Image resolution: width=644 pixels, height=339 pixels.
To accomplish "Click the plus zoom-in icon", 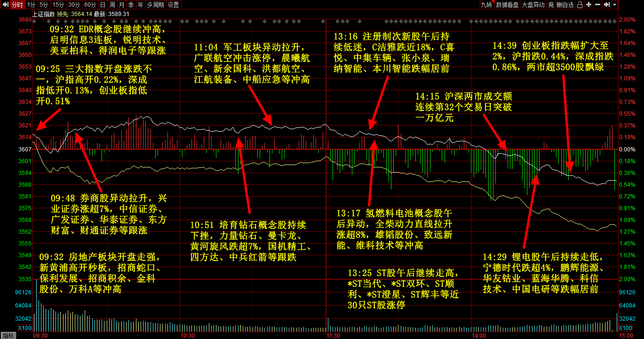I will point(588,5).
